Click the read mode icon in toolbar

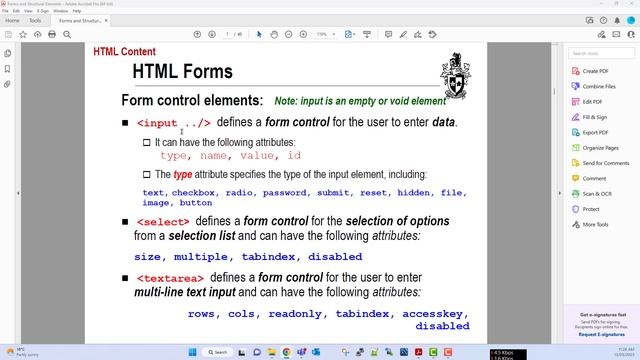coord(367,35)
